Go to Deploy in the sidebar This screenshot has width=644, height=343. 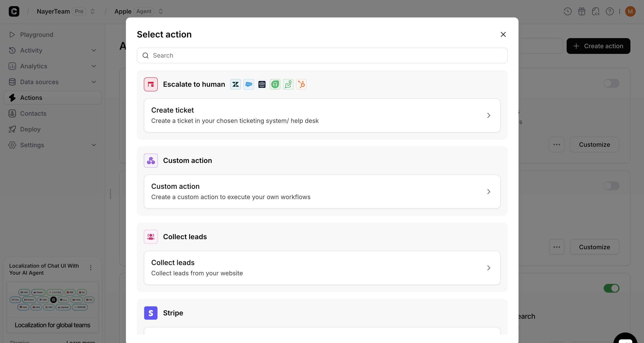coord(30,129)
